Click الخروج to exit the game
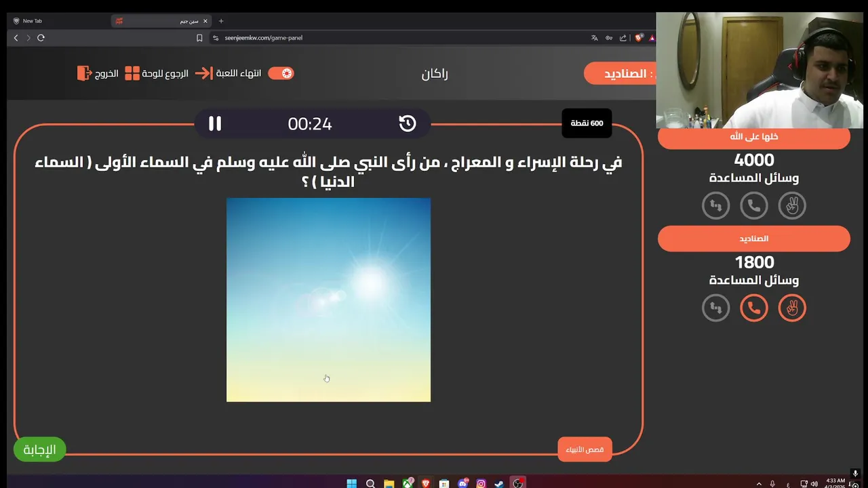868x488 pixels. [106, 73]
